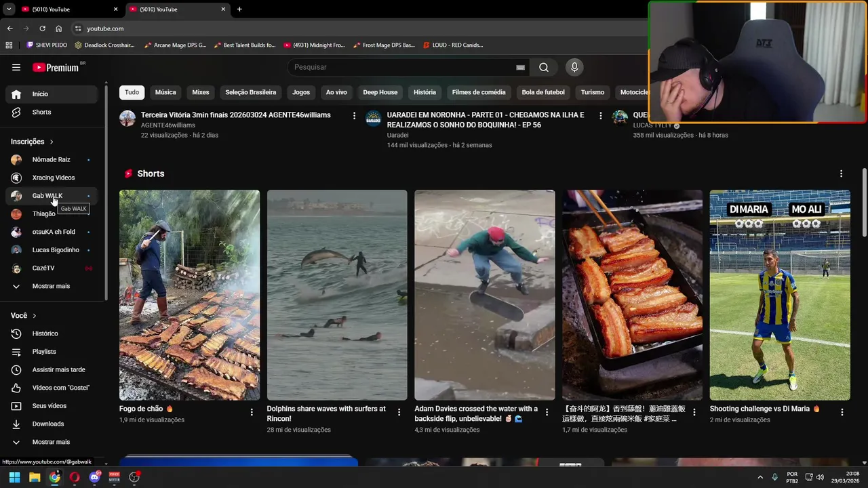Select the Seleção Brasileira chip

pyautogui.click(x=251, y=92)
